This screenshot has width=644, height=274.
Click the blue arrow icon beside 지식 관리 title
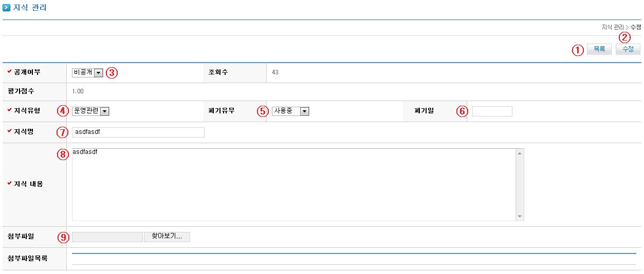coord(7,8)
